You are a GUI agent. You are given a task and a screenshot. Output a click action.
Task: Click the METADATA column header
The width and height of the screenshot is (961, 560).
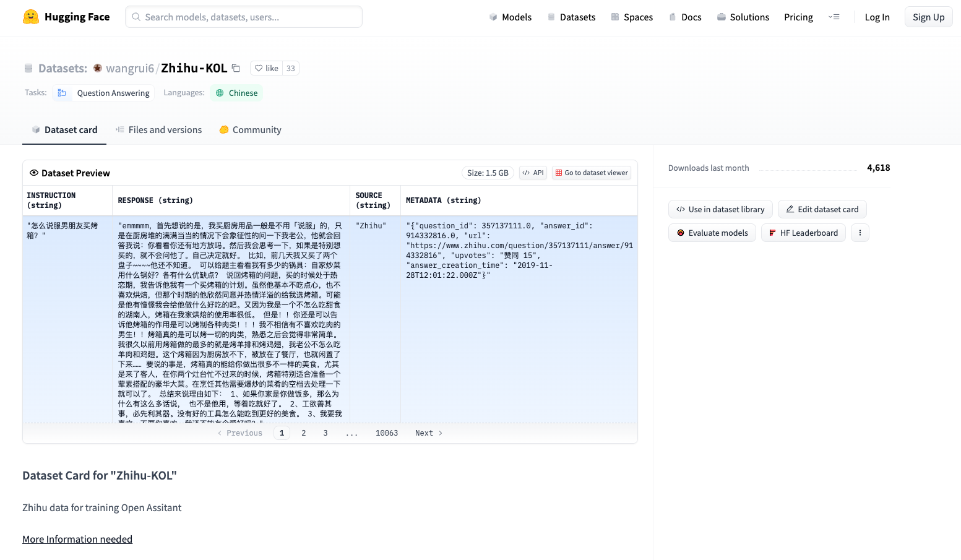point(519,200)
